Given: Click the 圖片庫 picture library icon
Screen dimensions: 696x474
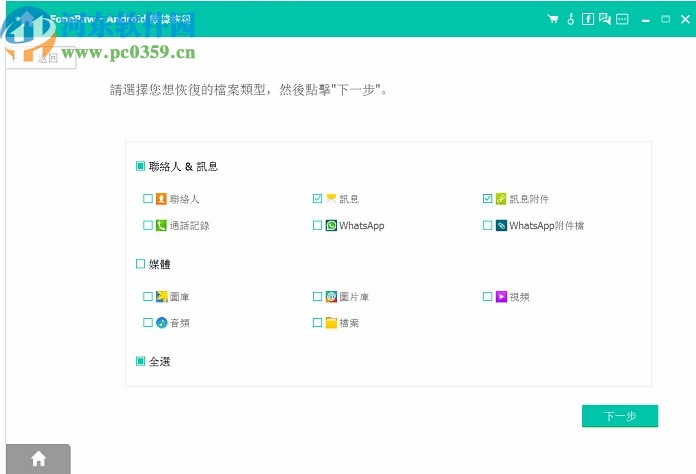Looking at the screenshot, I should [x=331, y=296].
